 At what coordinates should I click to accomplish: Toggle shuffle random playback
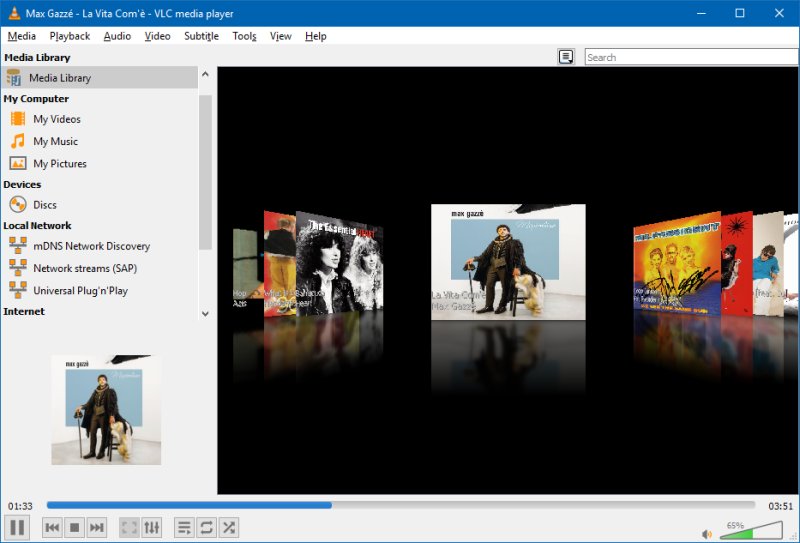pyautogui.click(x=229, y=527)
